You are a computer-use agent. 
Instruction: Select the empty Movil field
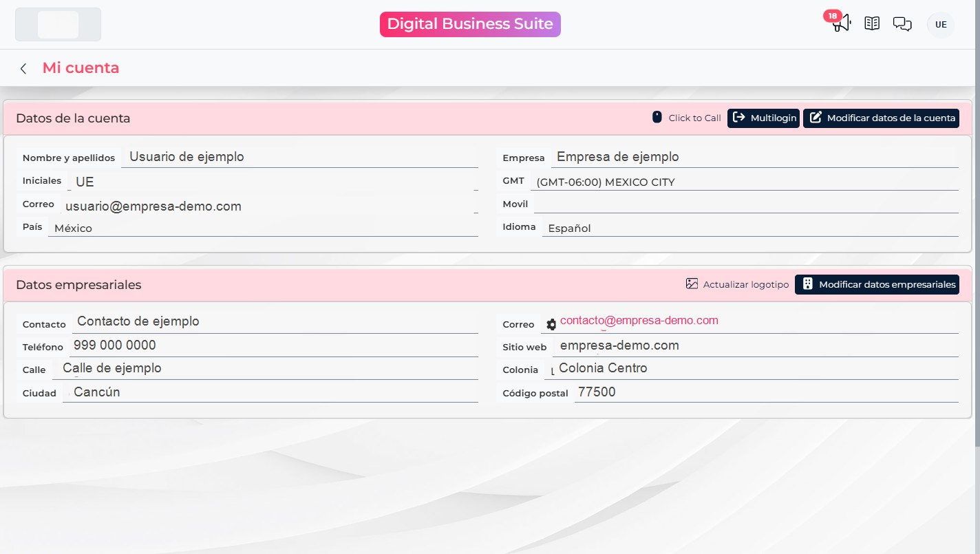tap(746, 204)
